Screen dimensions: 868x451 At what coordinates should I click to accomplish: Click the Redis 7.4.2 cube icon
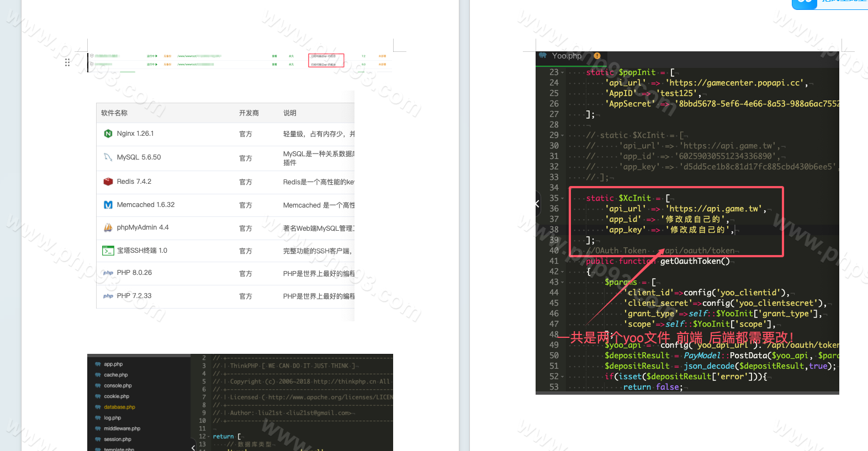(x=108, y=182)
